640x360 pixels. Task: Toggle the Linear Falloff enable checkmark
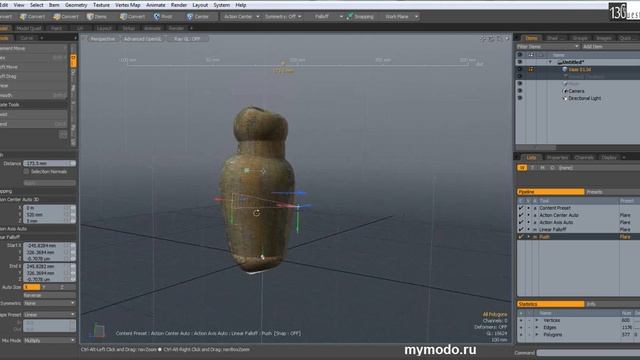coord(521,229)
